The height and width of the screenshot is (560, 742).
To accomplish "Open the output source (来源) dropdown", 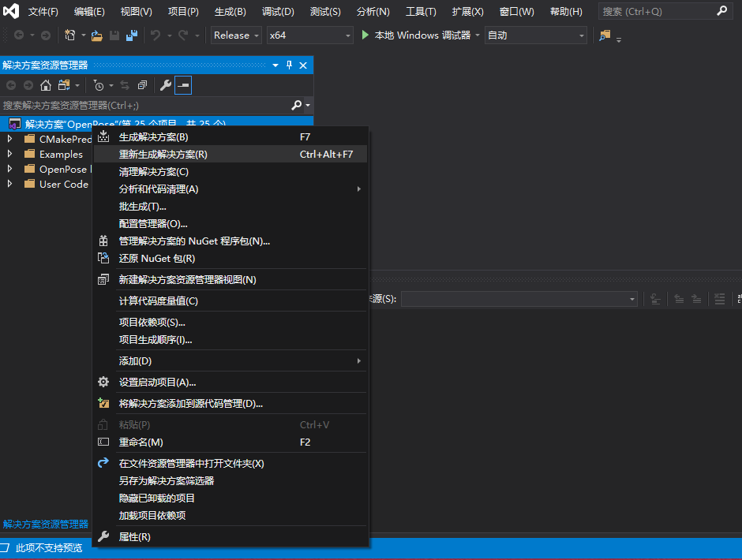I will [x=519, y=299].
